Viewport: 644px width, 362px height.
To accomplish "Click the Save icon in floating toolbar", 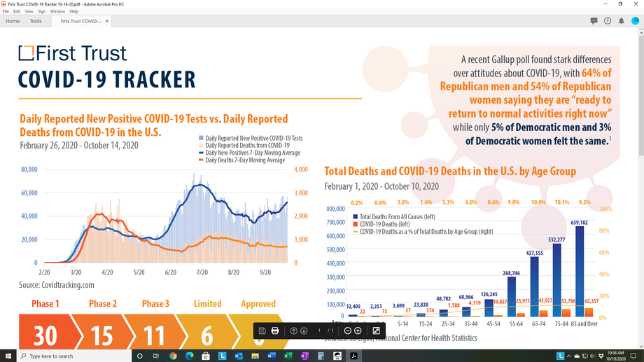I will 262,330.
